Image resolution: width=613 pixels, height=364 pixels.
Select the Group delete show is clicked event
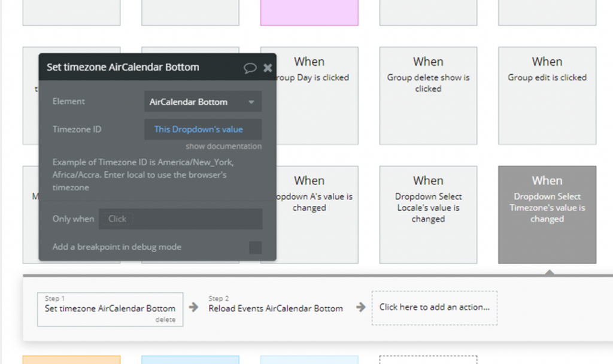[428, 95]
